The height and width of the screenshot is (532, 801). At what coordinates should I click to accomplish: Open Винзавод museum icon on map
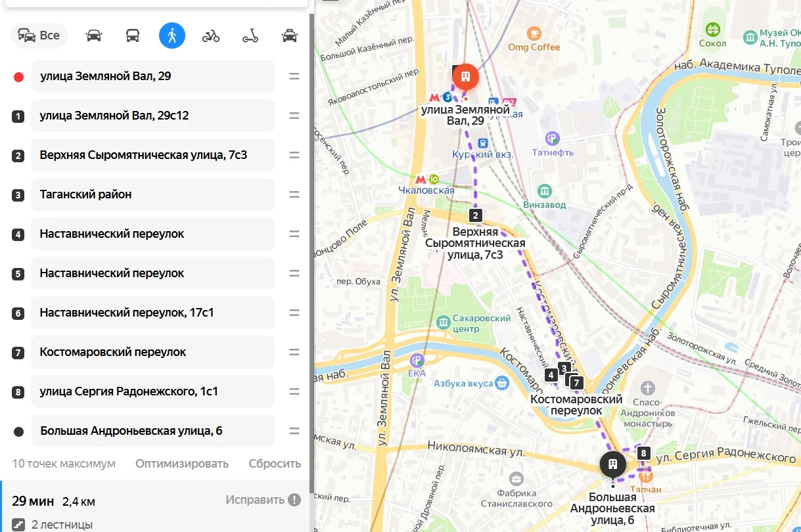[544, 191]
